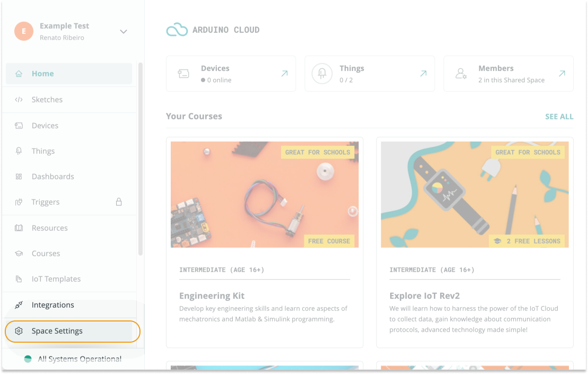Screen dimensions: 588x374
Task: Click the Arduino Cloud logo icon
Action: [177, 30]
